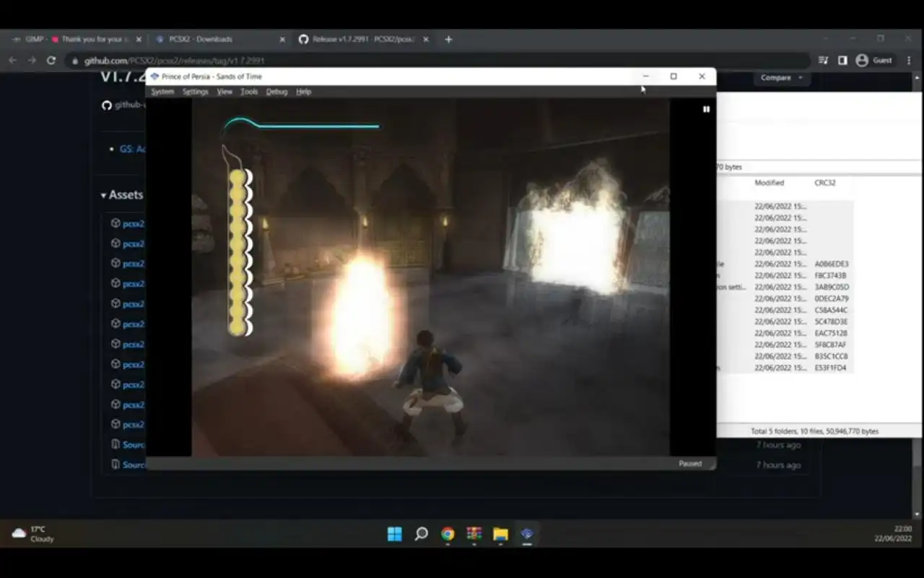Open WinRAR from the taskbar
Viewport: 924px width, 578px height.
click(x=474, y=534)
